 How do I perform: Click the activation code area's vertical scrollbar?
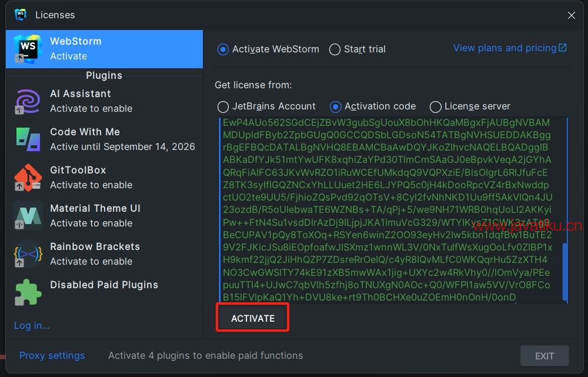tap(564, 272)
